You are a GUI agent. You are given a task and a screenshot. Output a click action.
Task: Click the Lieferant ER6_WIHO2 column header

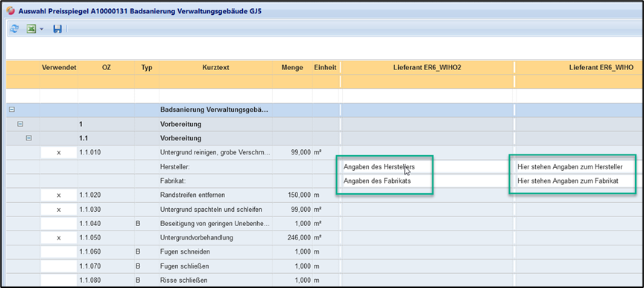pyautogui.click(x=427, y=68)
